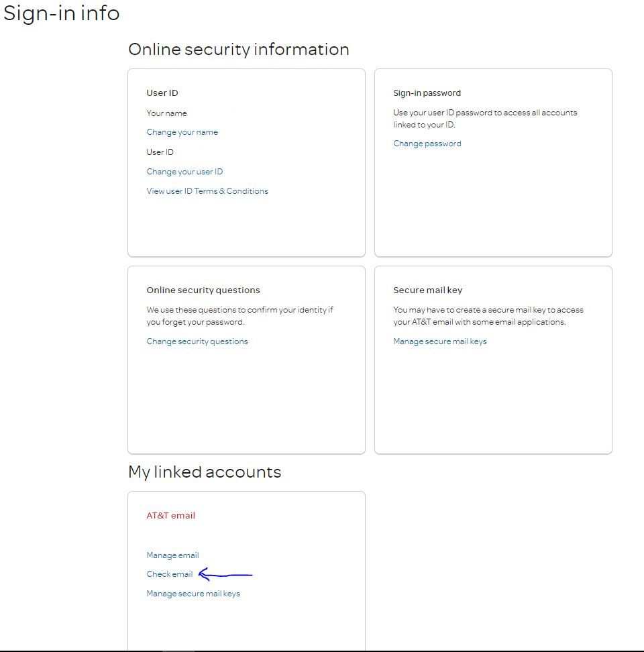View user ID Terms & Conditions
The image size is (644, 652).
(207, 191)
